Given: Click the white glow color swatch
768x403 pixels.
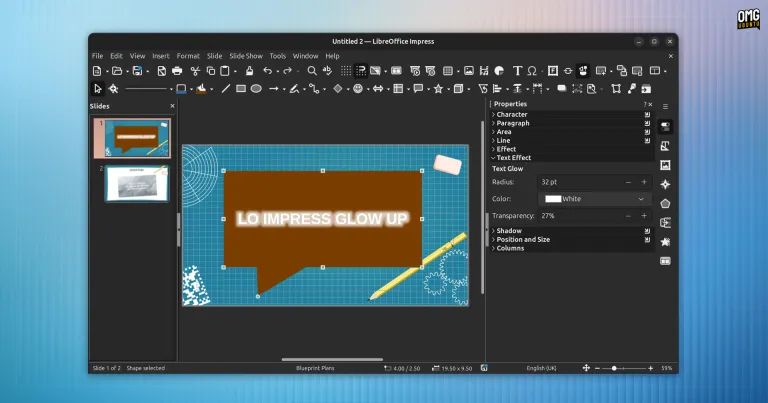Looking at the screenshot, I should [x=553, y=199].
